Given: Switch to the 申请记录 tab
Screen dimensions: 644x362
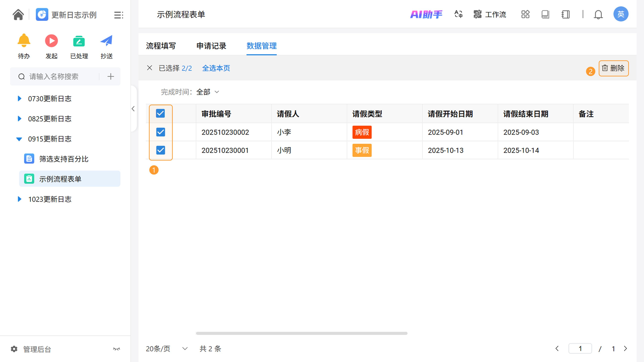Looking at the screenshot, I should point(211,46).
